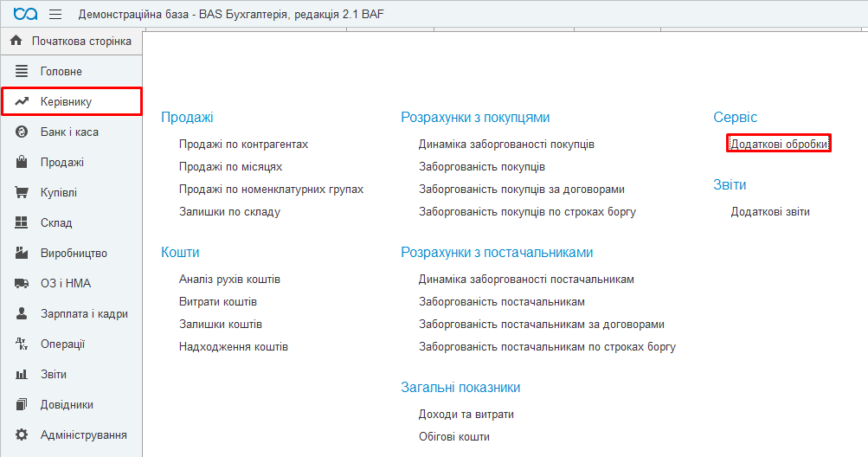Open Додаткові обробки link
Screen dimensions: 868x457
tap(778, 145)
